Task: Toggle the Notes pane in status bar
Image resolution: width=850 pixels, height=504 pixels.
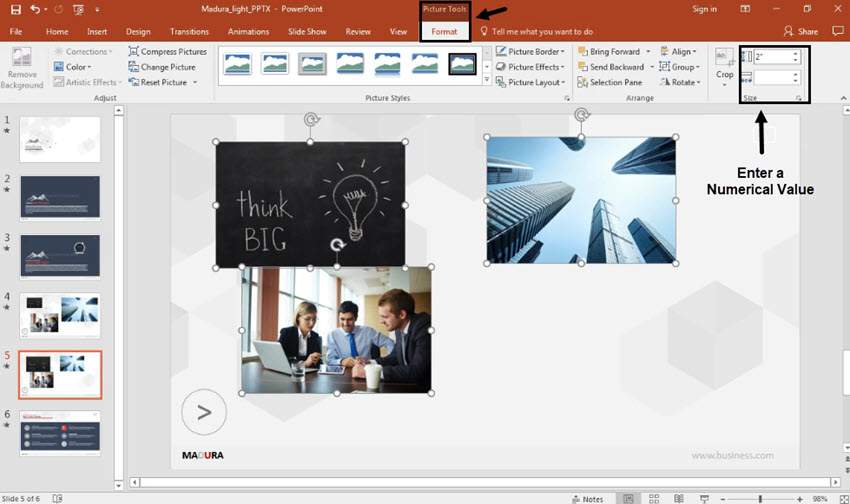Action: (588, 499)
